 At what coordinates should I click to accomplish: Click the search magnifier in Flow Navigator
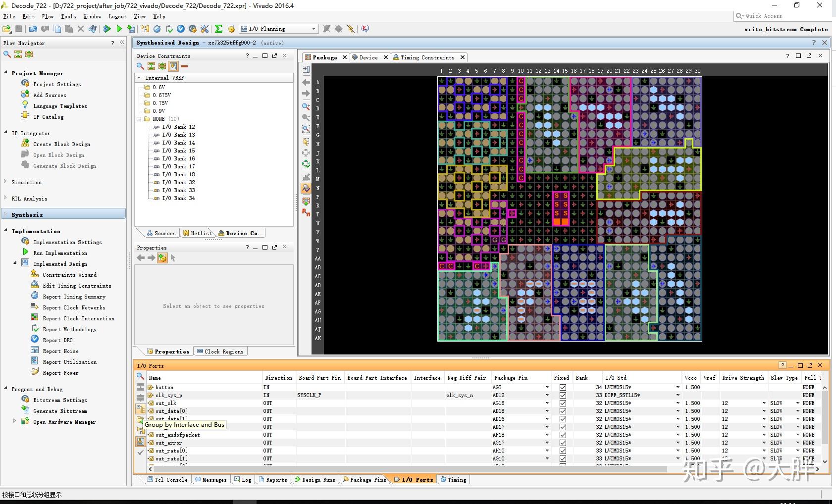pyautogui.click(x=7, y=54)
